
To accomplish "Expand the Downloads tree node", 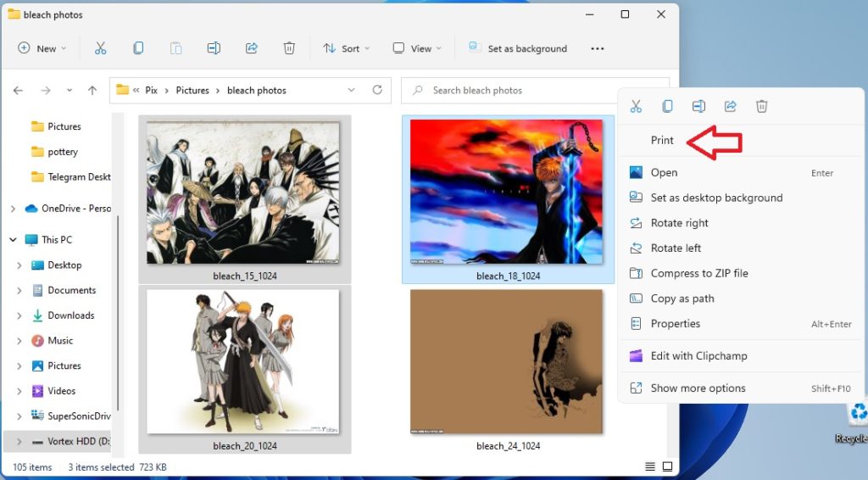I will [x=19, y=315].
